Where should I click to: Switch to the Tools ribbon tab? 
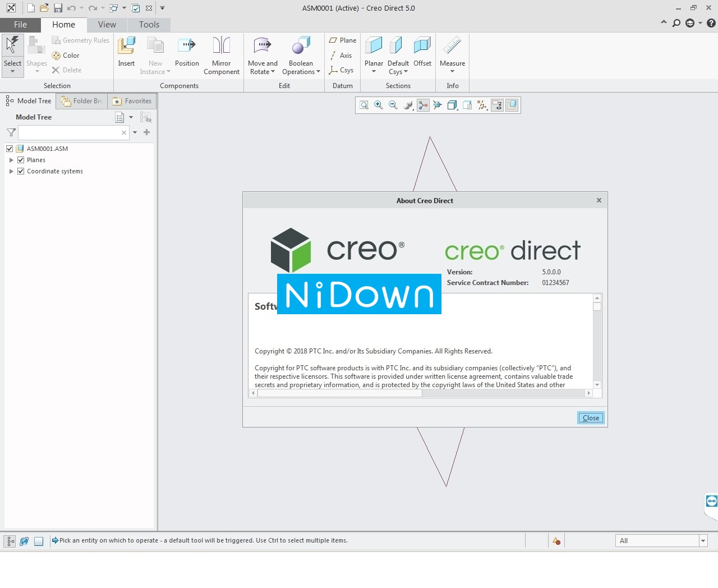(149, 25)
